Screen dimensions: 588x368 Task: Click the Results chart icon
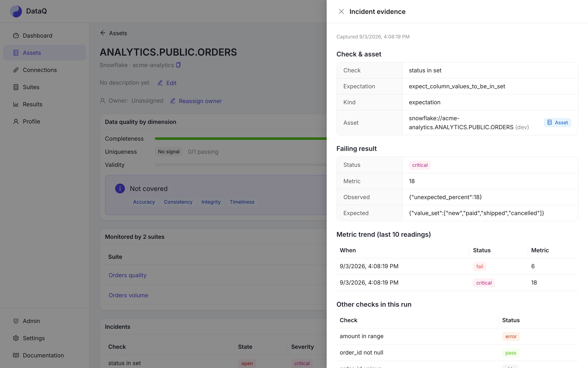click(16, 104)
